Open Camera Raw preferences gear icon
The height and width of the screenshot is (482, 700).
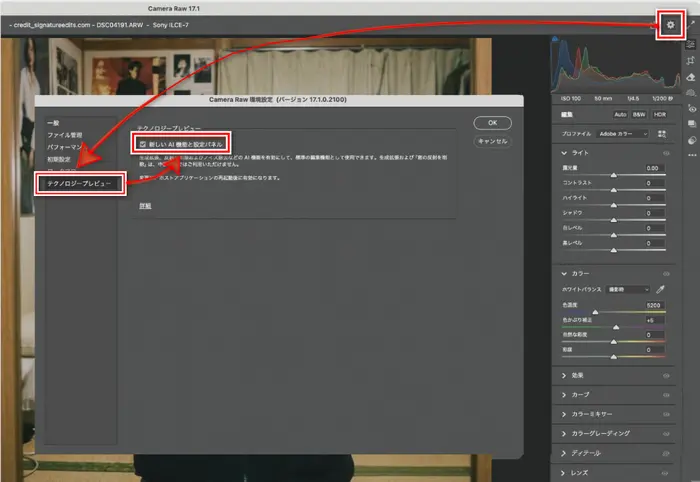click(671, 24)
